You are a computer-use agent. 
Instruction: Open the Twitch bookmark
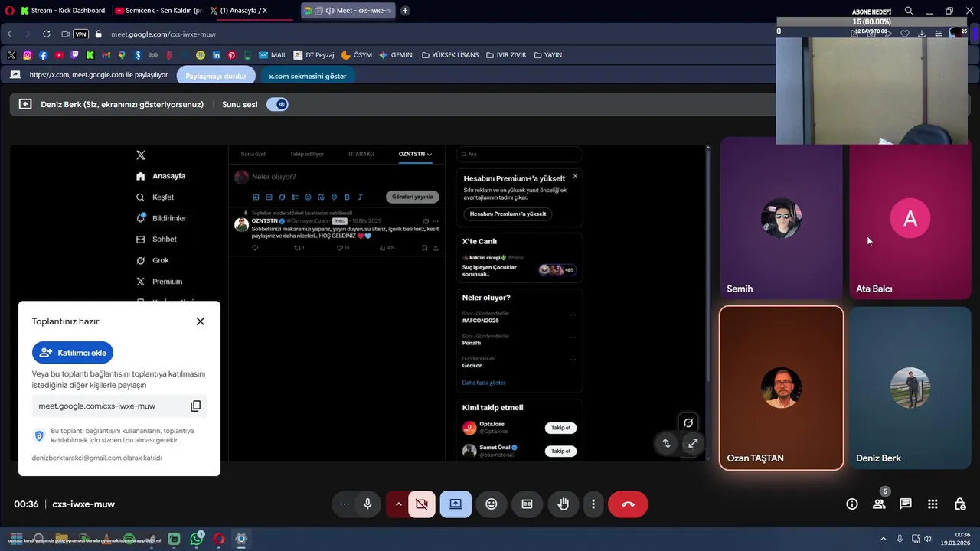tap(74, 55)
